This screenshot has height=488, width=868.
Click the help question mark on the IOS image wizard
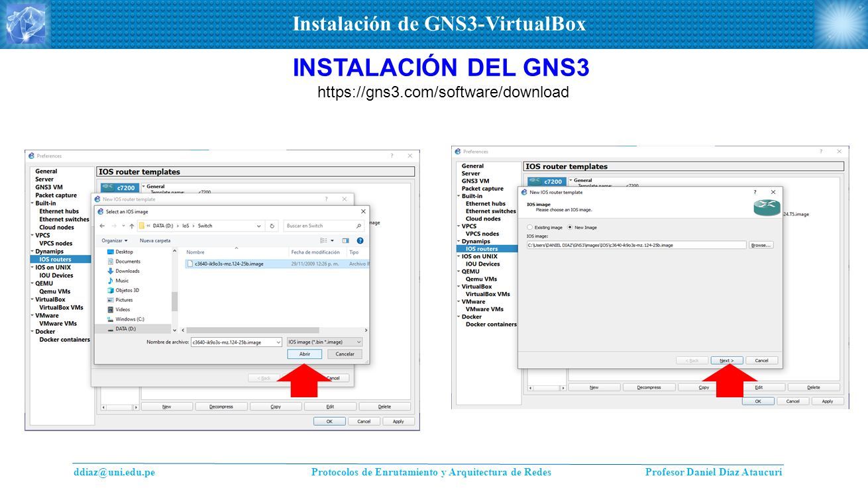755,192
